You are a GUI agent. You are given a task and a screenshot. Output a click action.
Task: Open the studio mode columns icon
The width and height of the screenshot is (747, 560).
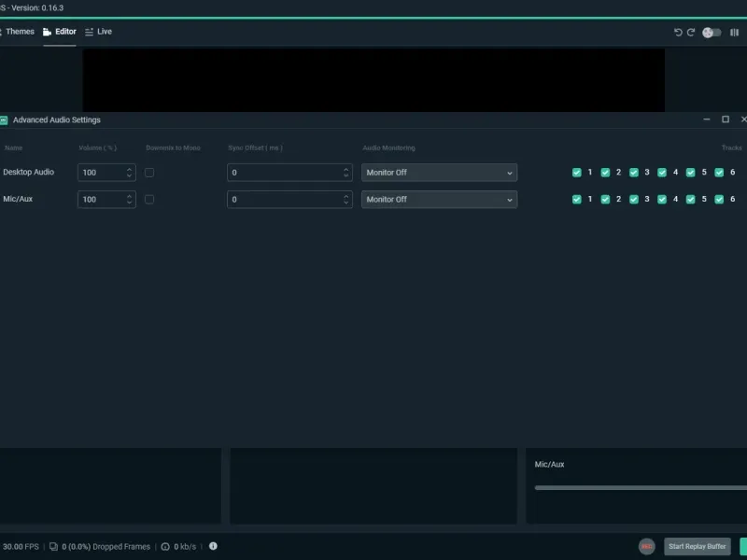pyautogui.click(x=734, y=33)
